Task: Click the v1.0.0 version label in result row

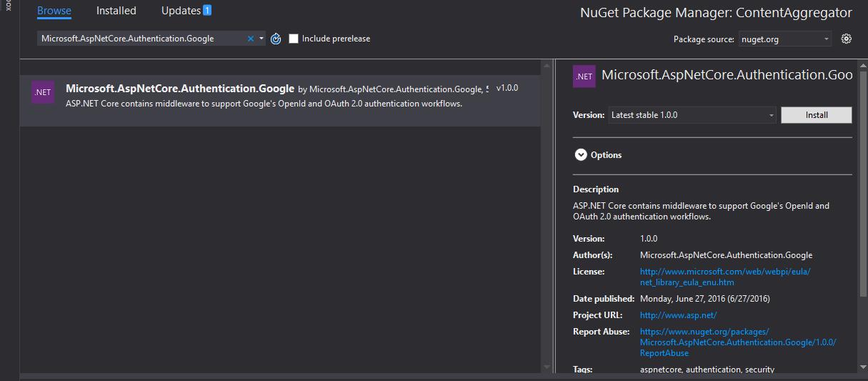Action: (507, 88)
